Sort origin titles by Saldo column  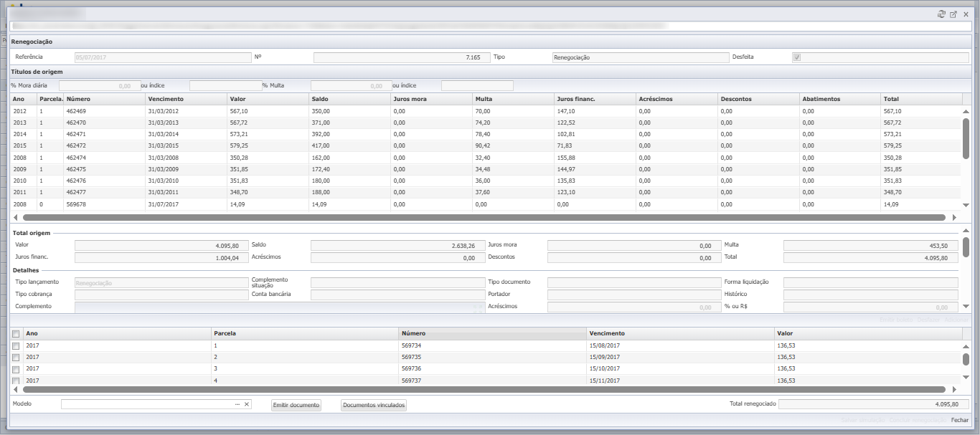point(350,99)
